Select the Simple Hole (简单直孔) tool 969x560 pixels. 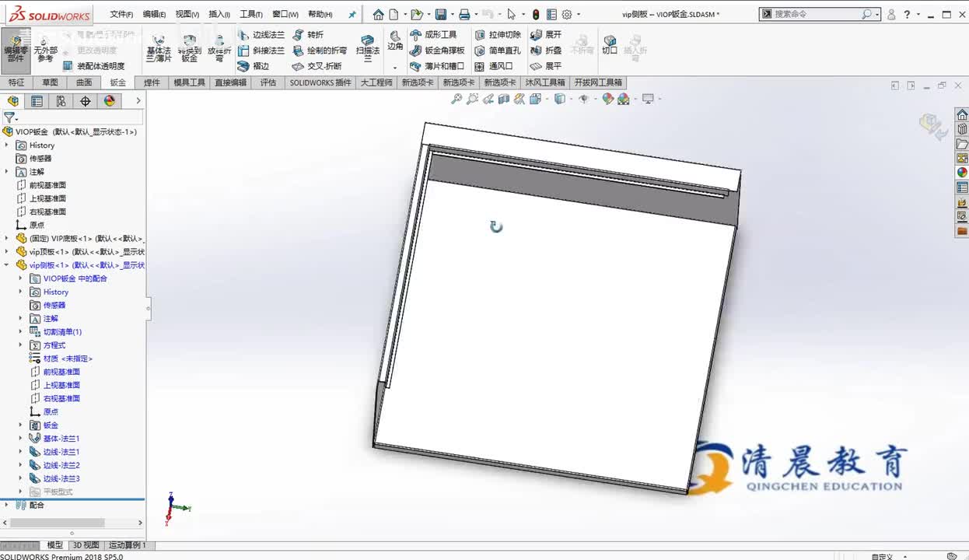pyautogui.click(x=498, y=51)
